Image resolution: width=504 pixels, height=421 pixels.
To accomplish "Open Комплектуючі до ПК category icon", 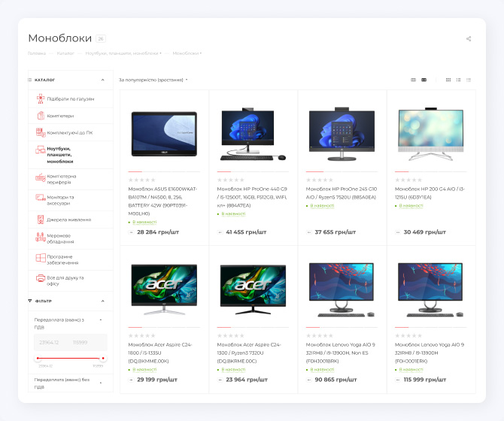I will (x=41, y=132).
